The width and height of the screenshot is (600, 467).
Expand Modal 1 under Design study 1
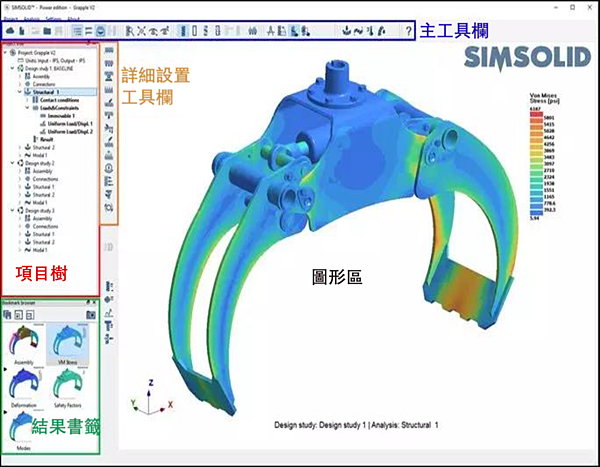pos(20,155)
